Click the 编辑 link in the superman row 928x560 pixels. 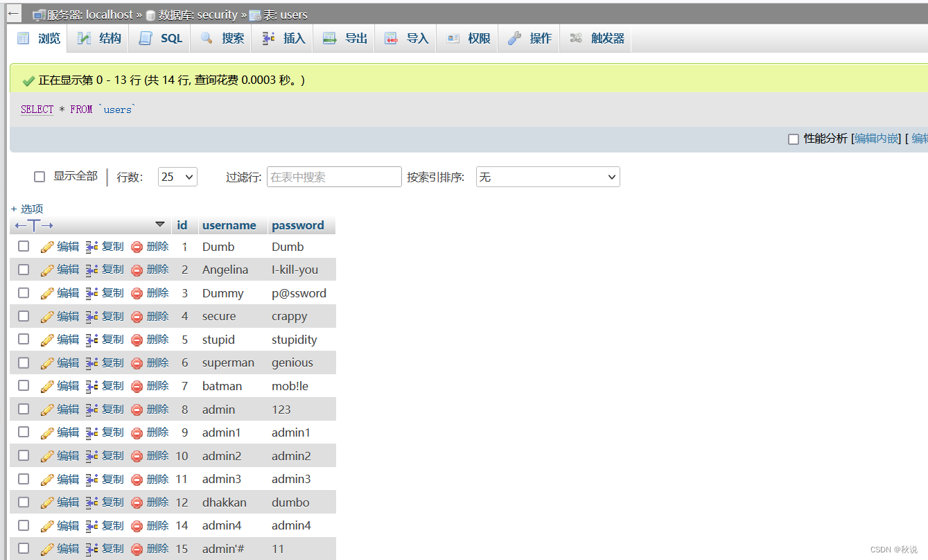68,362
